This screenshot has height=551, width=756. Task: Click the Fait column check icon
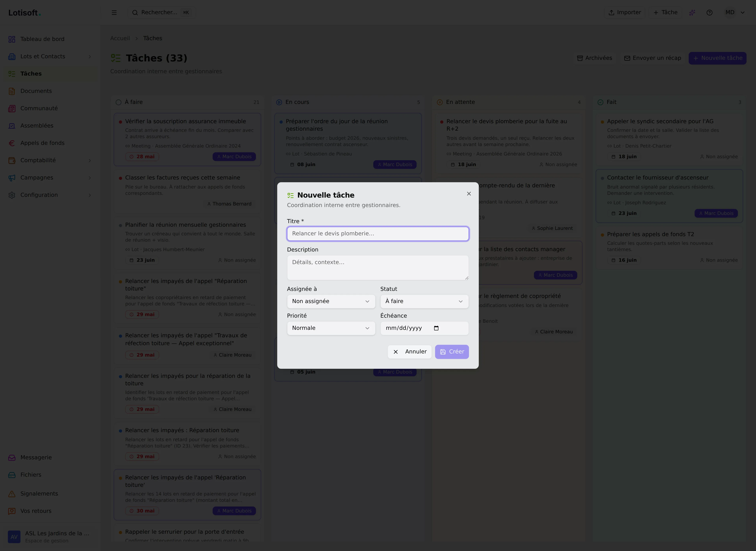600,102
